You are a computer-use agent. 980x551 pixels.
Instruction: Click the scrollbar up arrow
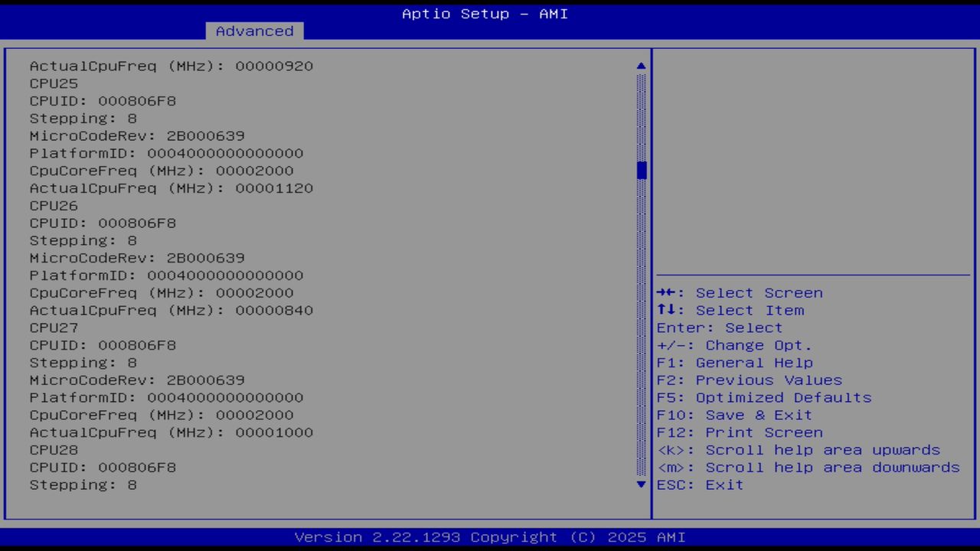(x=641, y=66)
